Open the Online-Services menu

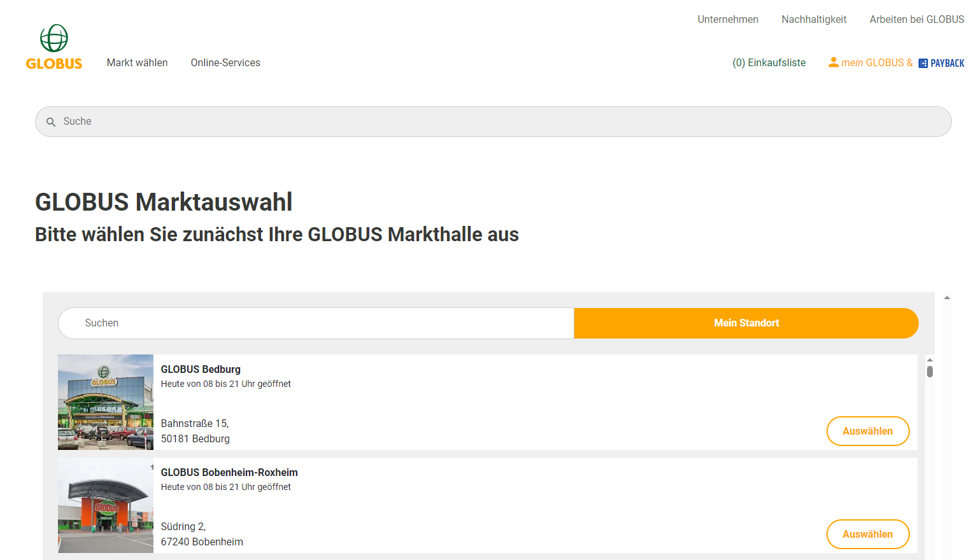pos(225,62)
